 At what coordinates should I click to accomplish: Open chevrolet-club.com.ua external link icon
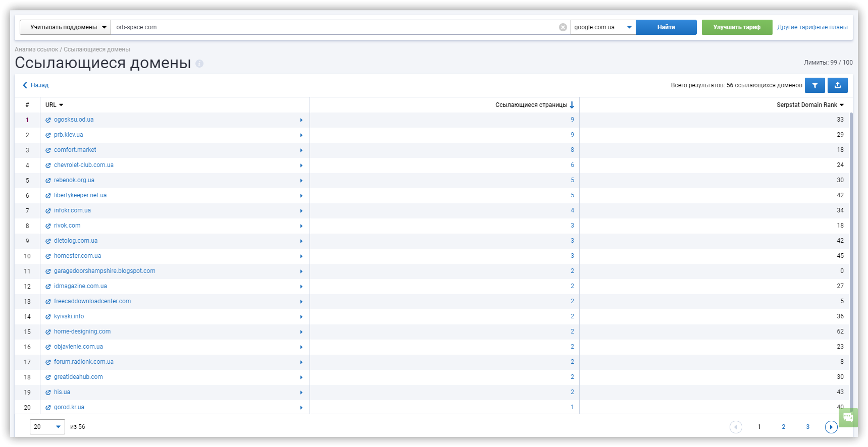48,165
